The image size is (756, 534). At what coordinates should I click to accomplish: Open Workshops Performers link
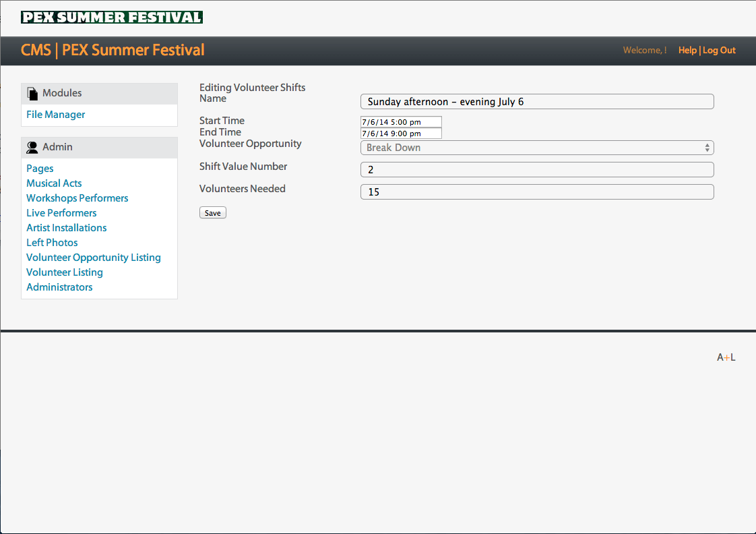click(x=77, y=198)
